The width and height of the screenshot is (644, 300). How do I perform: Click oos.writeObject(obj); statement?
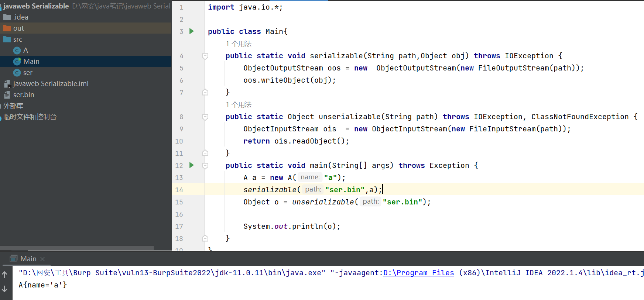tap(290, 80)
